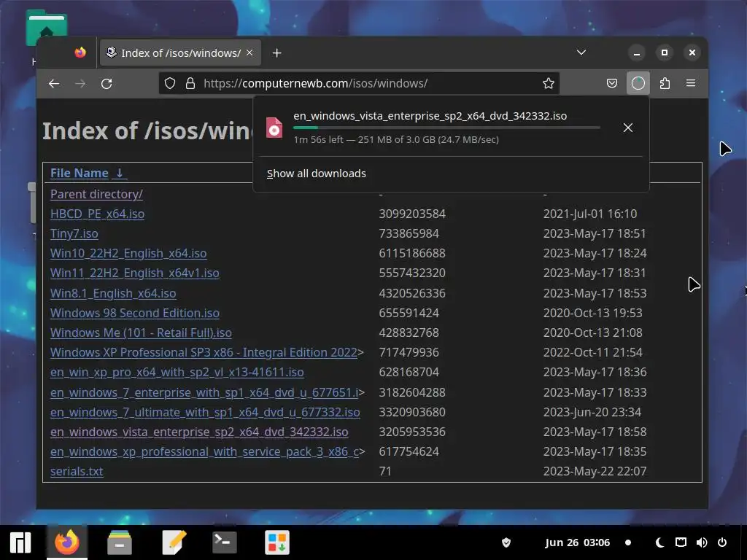Open the terminal from the taskbar
Image resolution: width=747 pixels, height=560 pixels.
coord(225,542)
